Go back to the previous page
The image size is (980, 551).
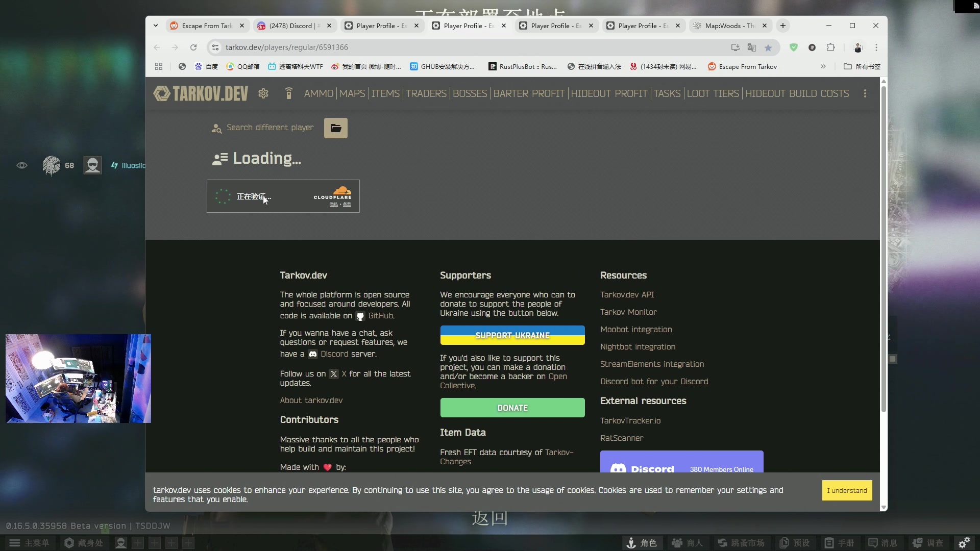click(157, 47)
